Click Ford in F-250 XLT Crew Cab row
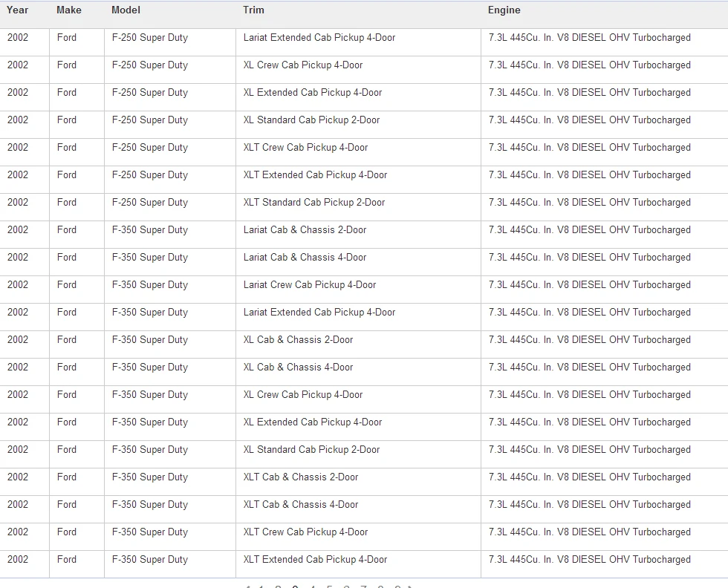This screenshot has height=588, width=728. tap(66, 147)
